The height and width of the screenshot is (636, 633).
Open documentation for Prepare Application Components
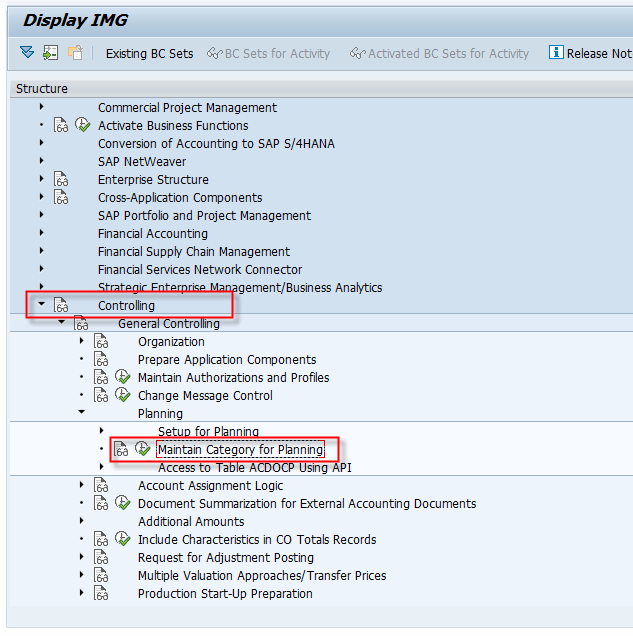tap(101, 359)
